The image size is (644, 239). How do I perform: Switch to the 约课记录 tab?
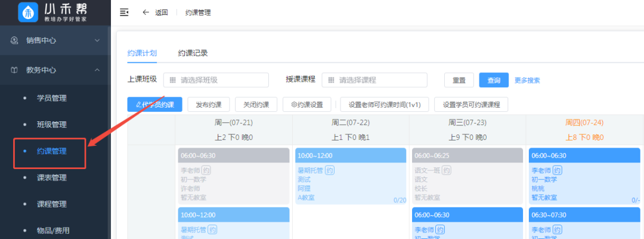coord(193,53)
